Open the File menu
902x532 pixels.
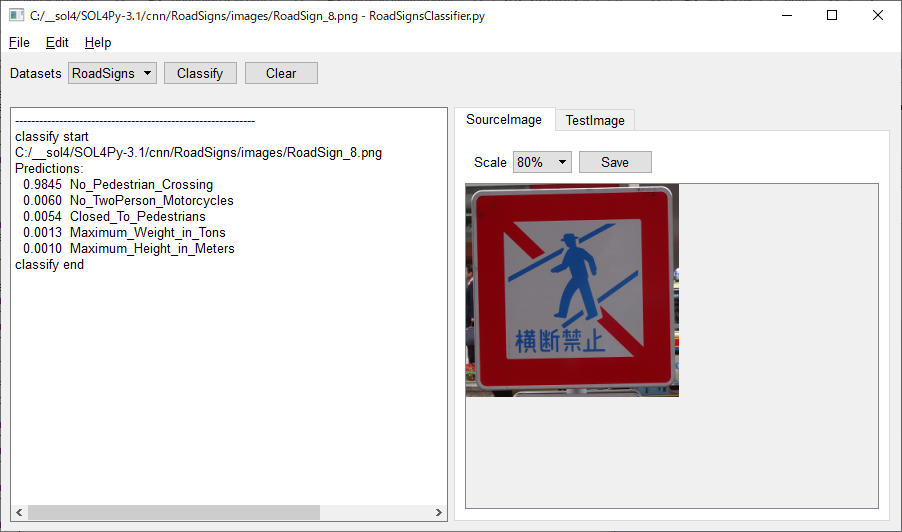pos(19,43)
